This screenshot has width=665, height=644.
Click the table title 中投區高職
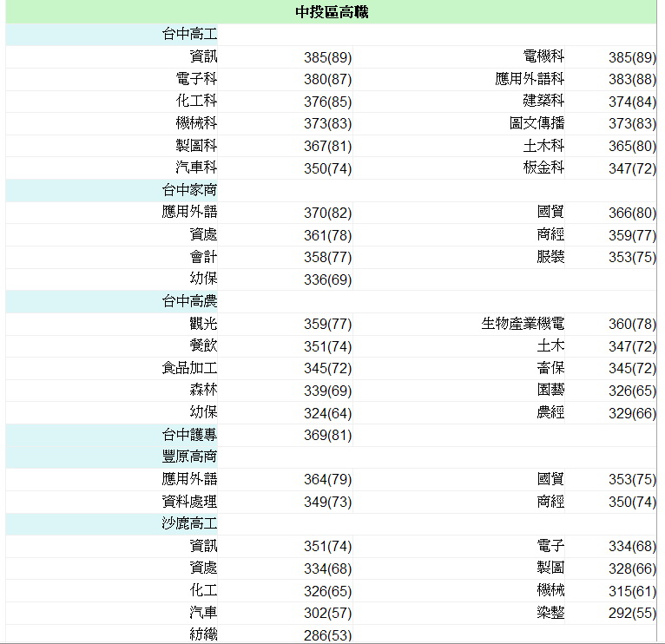[332, 12]
